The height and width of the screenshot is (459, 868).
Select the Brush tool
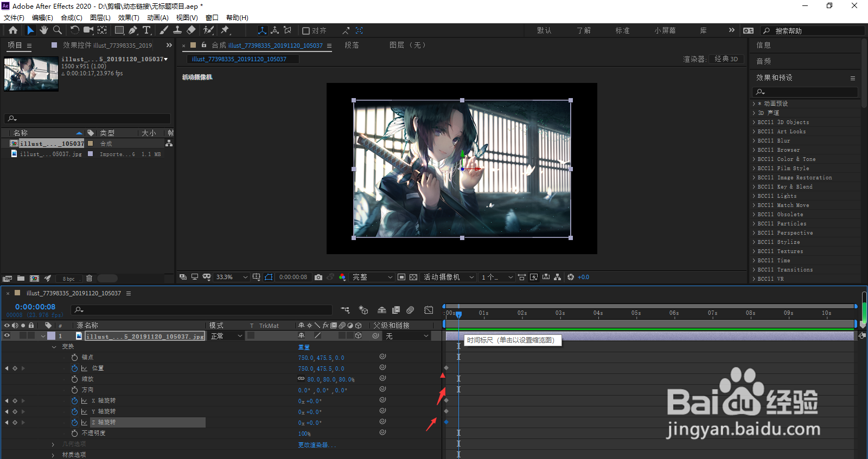pyautogui.click(x=164, y=30)
